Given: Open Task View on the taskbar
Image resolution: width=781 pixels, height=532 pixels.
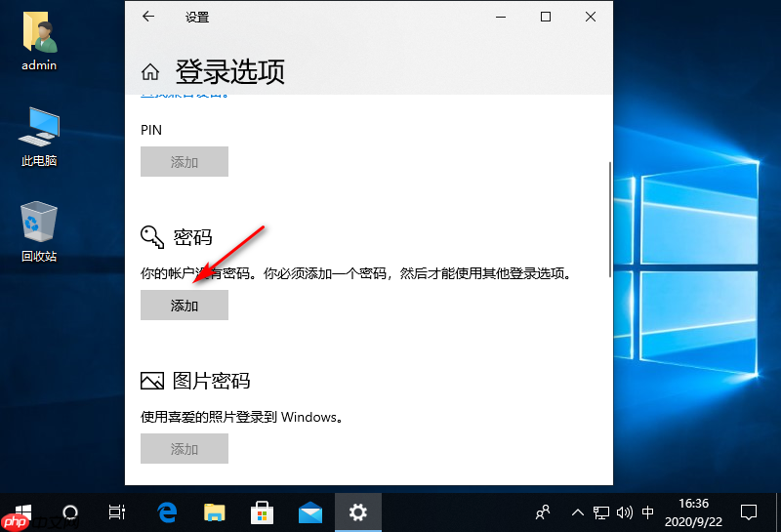Looking at the screenshot, I should (116, 512).
